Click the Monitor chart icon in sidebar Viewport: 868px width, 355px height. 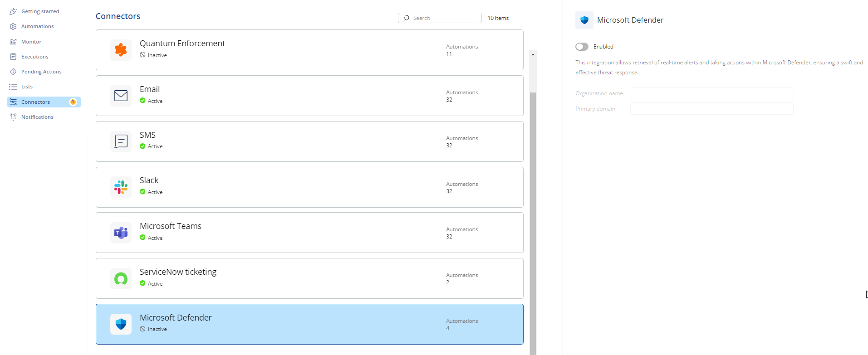coord(13,42)
